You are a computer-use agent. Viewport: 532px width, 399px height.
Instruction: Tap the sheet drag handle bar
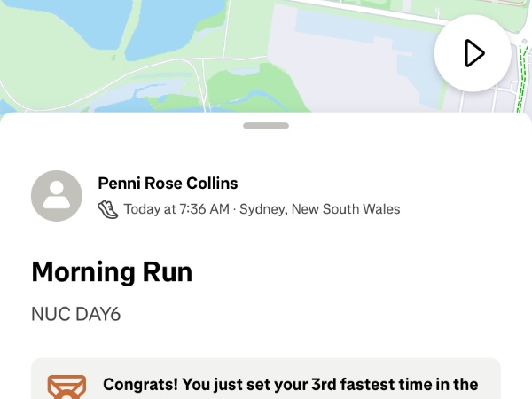[266, 126]
